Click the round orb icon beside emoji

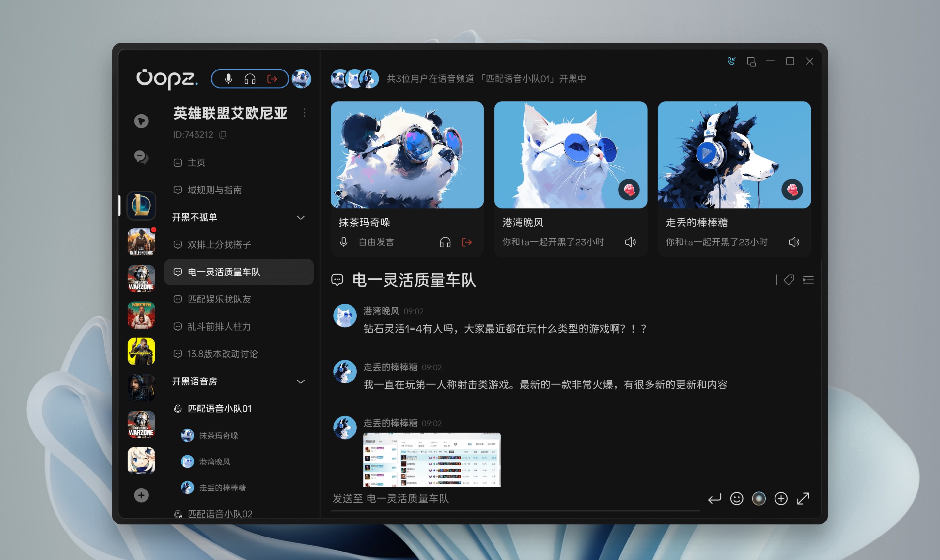tap(759, 499)
